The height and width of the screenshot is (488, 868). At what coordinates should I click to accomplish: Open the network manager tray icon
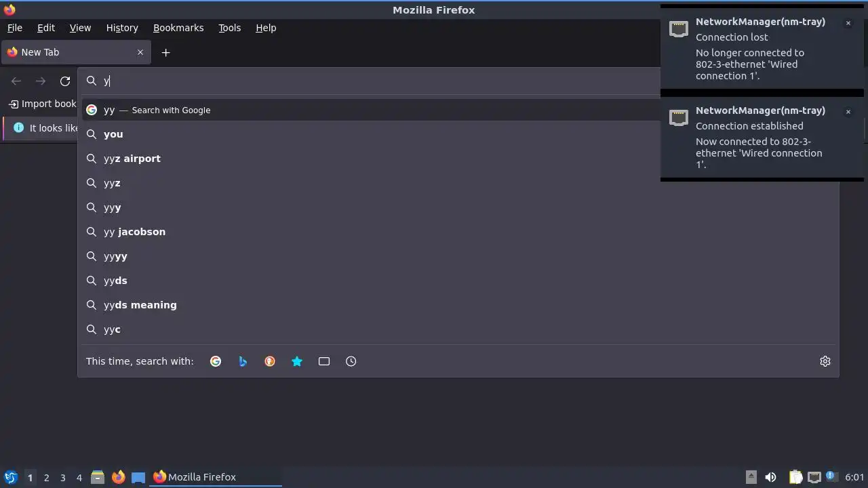pos(814,477)
